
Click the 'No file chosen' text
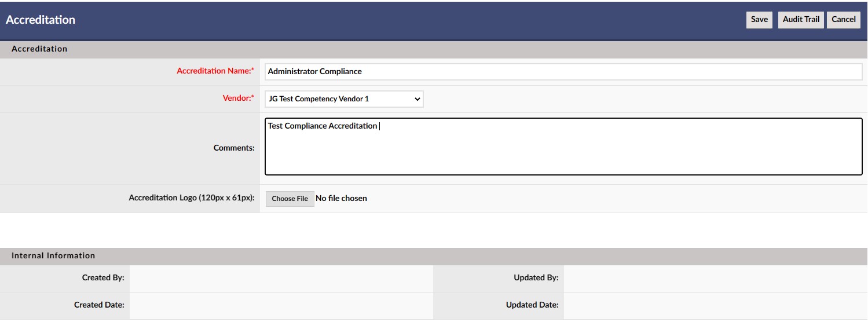pos(341,199)
